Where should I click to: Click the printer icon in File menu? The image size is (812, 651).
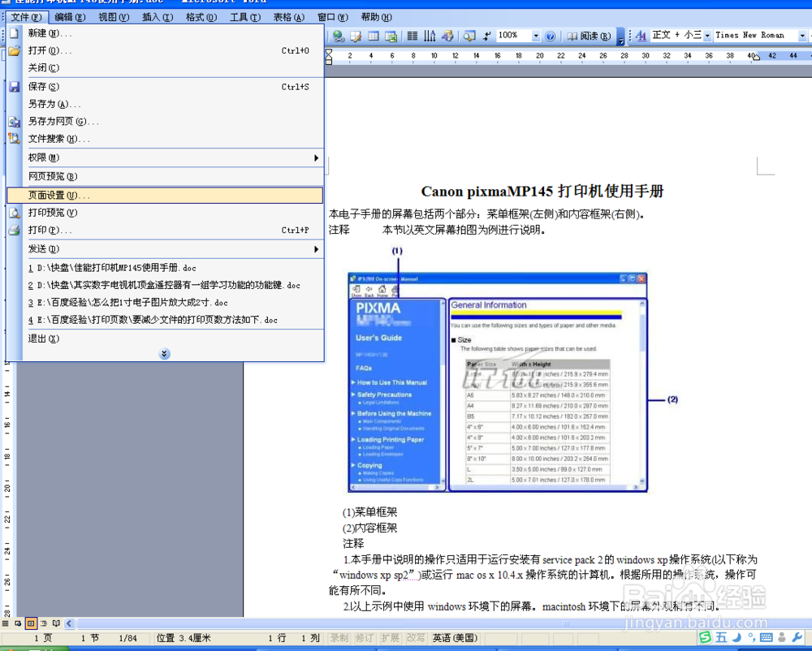14,231
